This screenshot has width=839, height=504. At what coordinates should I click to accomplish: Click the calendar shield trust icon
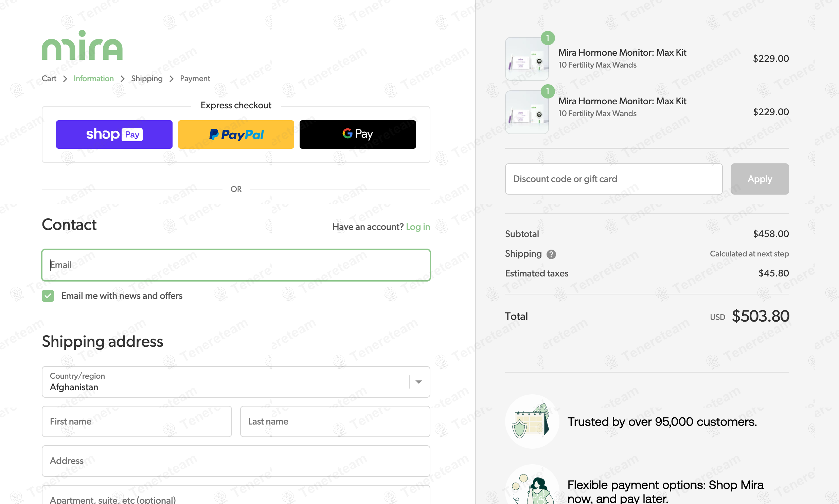click(532, 421)
